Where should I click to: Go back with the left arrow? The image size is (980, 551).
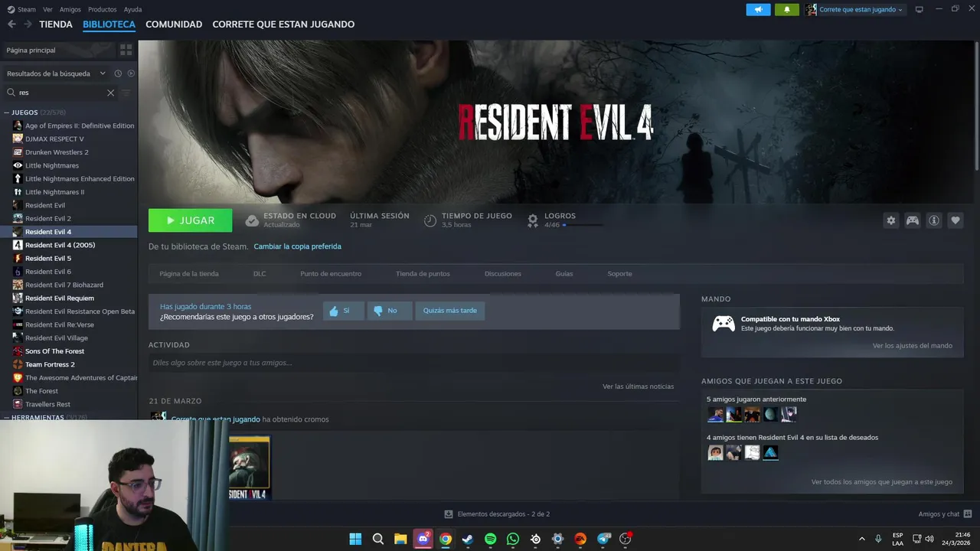pyautogui.click(x=11, y=24)
